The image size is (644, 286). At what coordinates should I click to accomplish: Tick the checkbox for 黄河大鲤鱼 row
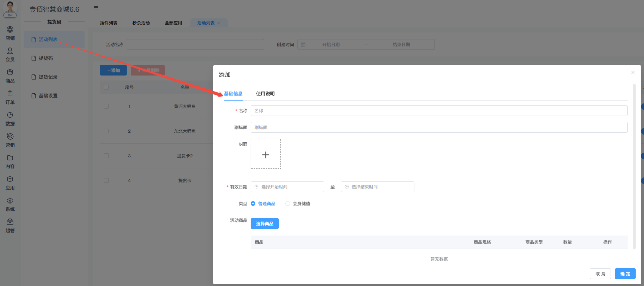coord(106,106)
